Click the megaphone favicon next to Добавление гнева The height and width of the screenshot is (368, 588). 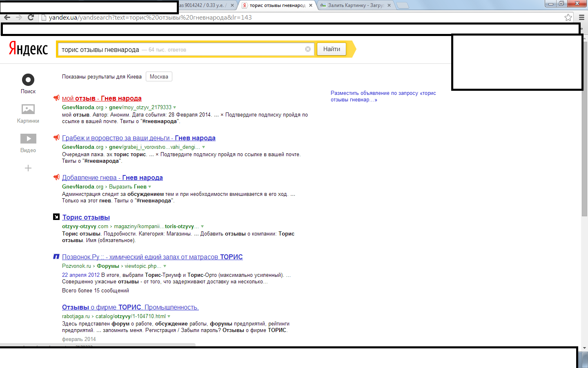56,177
